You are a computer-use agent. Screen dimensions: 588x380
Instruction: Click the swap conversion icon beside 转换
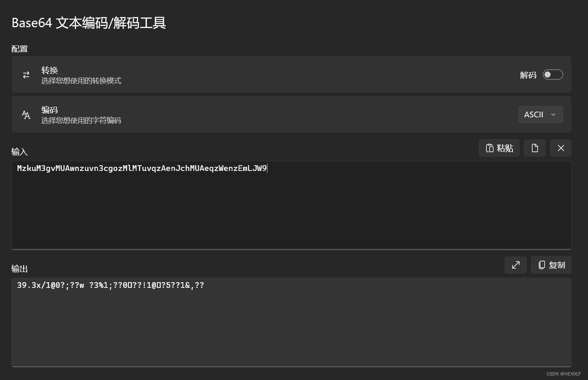tap(26, 75)
